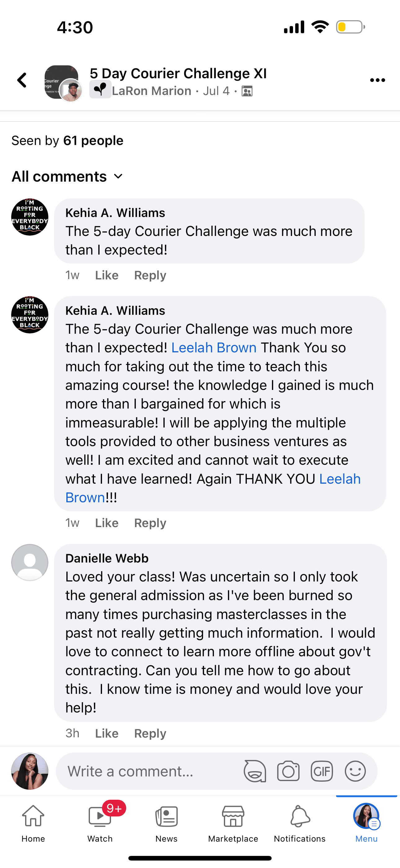Like Danielle Webb's comment
Image resolution: width=400 pixels, height=868 pixels.
click(107, 733)
